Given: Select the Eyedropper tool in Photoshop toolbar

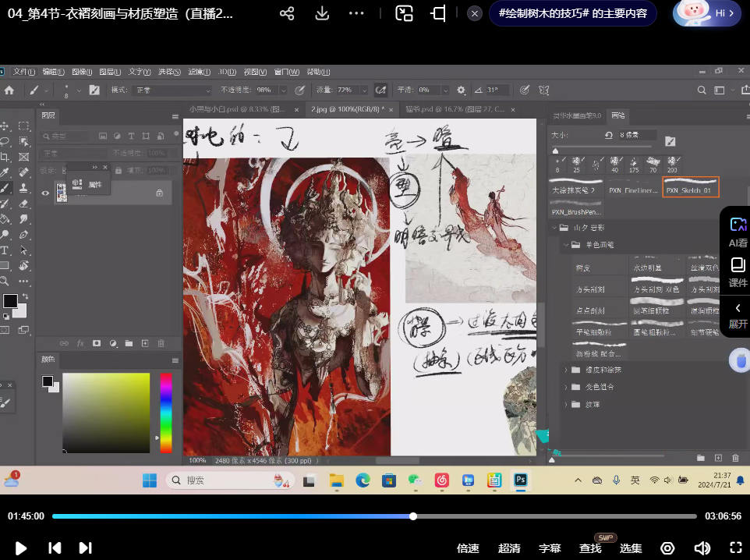Looking at the screenshot, I should click(5, 172).
